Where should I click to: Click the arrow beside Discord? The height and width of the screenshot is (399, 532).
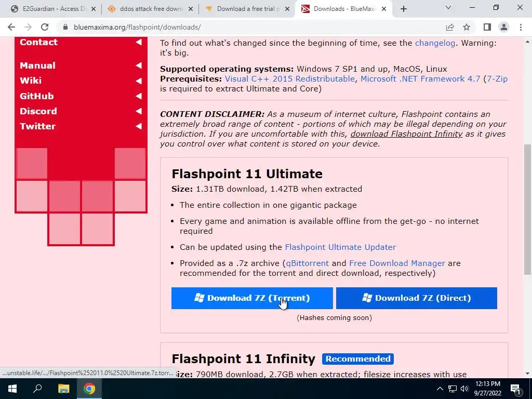(x=139, y=111)
